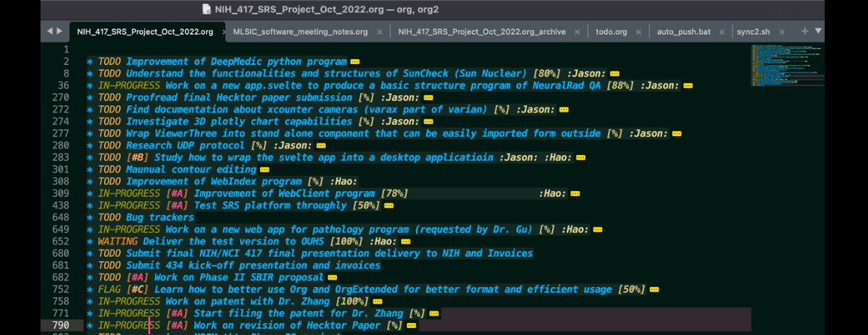The image size is (868, 335).
Task: Click the left tab navigation arrow
Action: point(50,31)
